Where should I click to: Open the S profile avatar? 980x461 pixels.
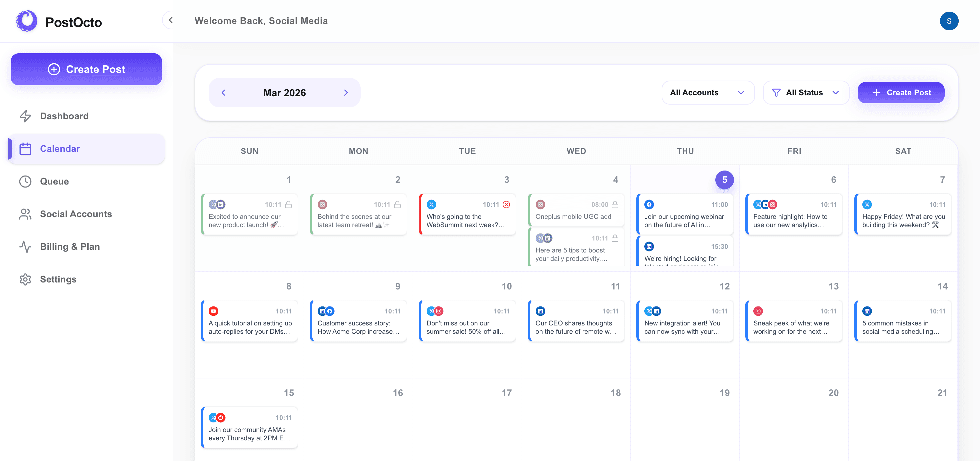tap(949, 21)
